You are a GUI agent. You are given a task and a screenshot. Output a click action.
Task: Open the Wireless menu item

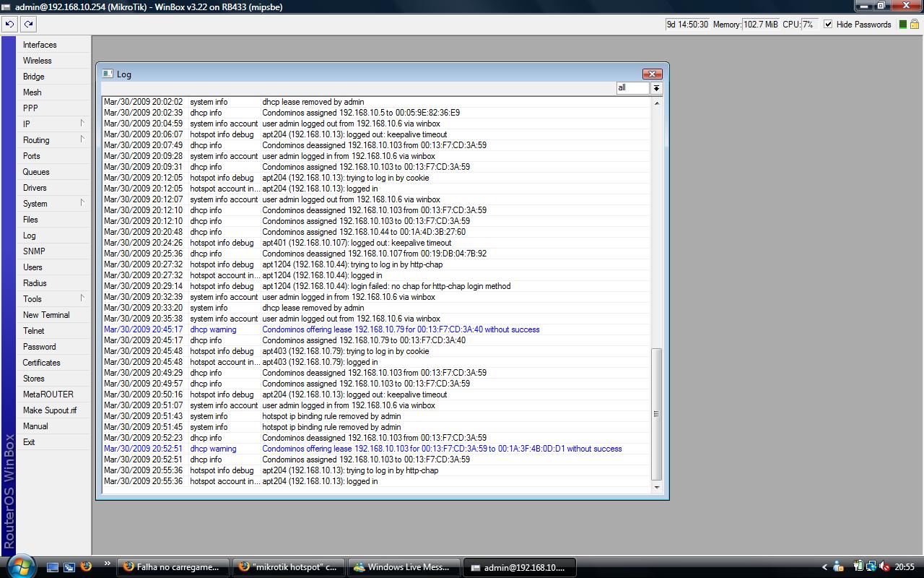[54, 61]
